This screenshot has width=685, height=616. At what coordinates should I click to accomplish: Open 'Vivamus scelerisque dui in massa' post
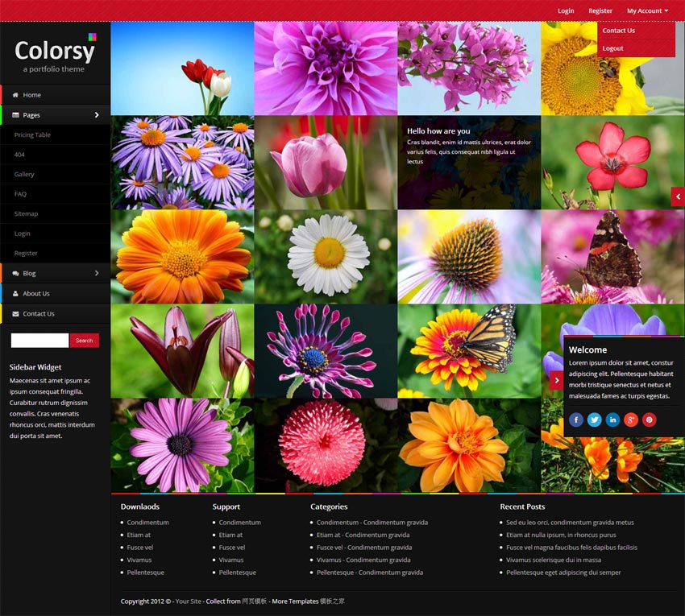tap(554, 560)
